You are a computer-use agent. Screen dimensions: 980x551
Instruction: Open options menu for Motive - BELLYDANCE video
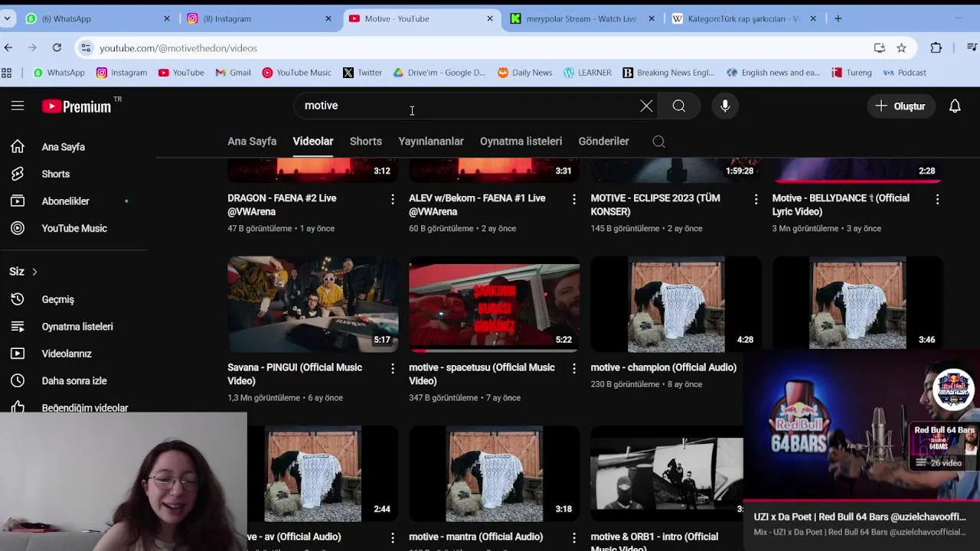937,199
